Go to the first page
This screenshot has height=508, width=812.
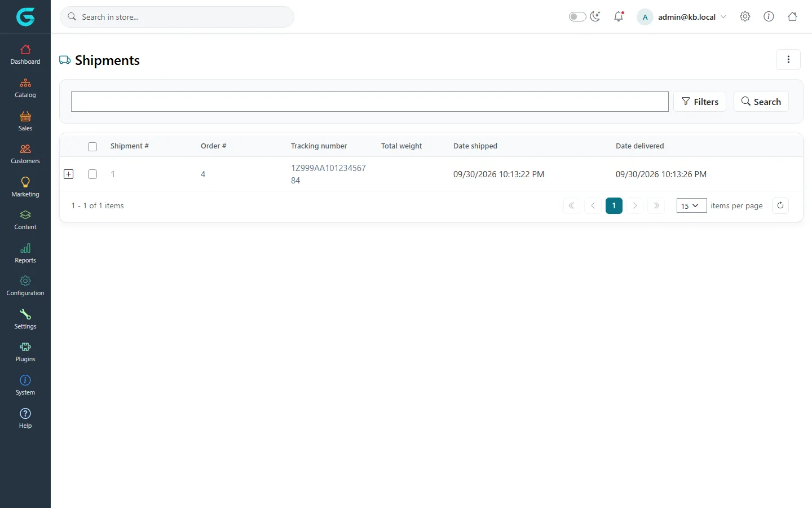(571, 205)
